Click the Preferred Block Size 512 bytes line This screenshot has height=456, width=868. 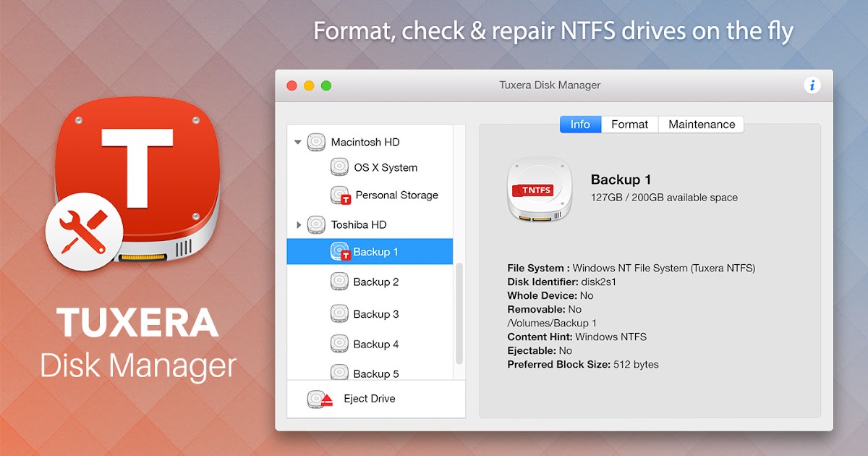point(583,364)
